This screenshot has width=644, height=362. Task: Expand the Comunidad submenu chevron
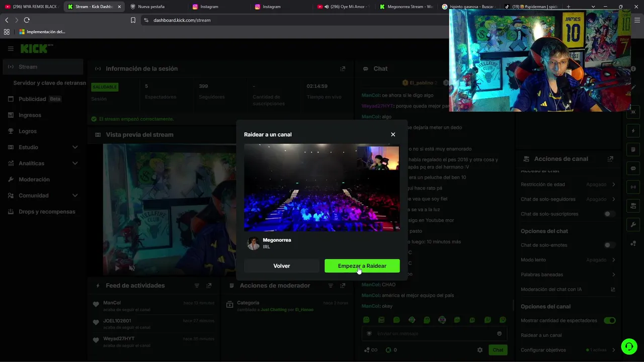point(75,196)
